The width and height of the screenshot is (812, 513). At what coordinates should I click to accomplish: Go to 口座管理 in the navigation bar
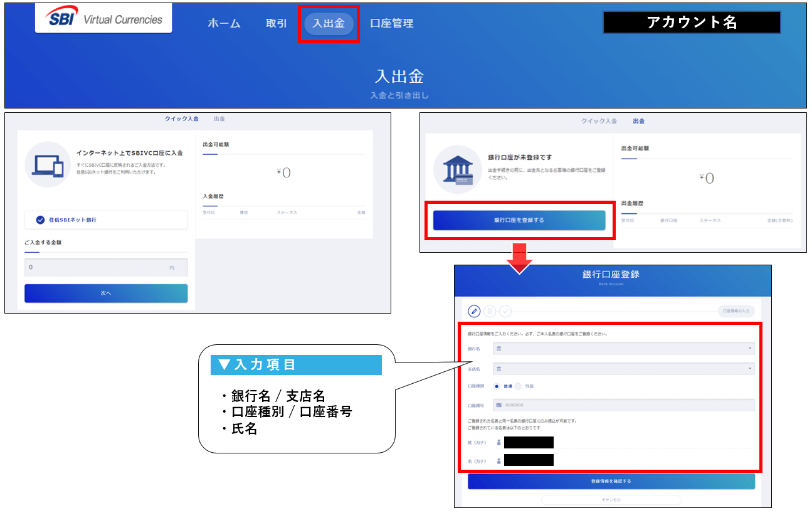pos(392,24)
